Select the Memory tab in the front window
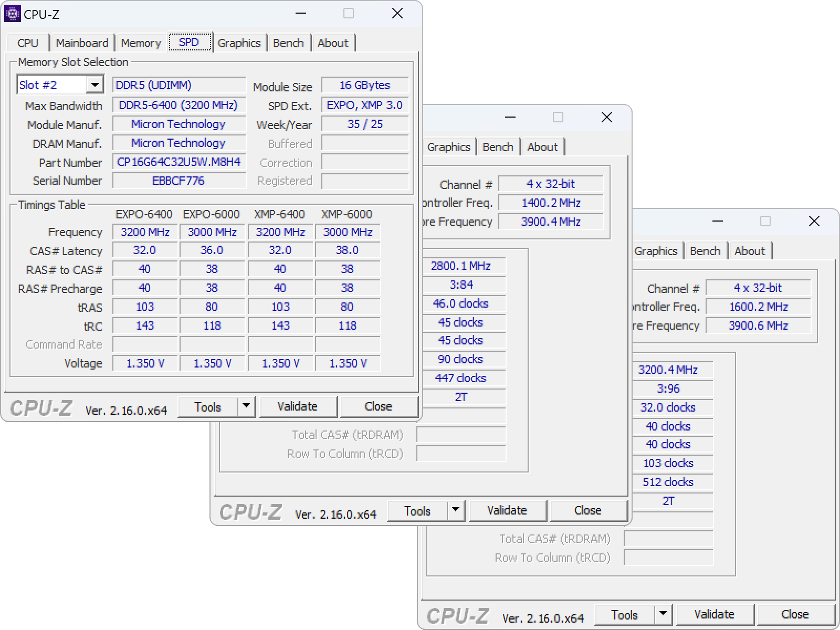840x630 pixels. 141,43
